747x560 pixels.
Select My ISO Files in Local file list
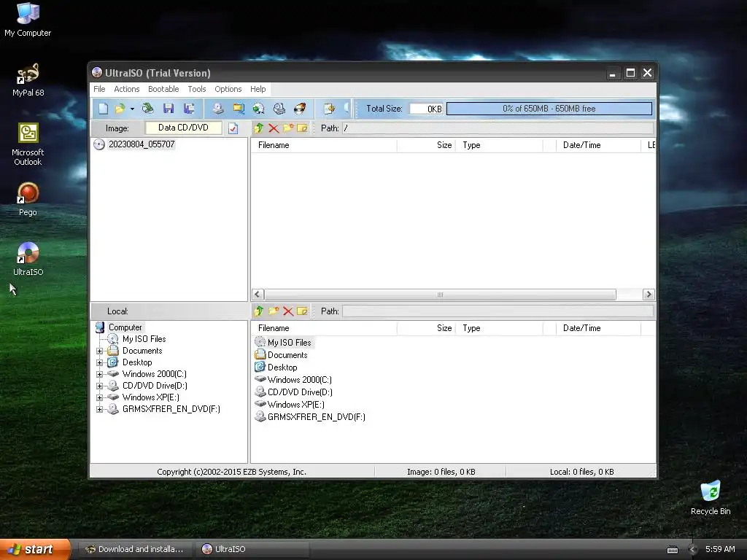tap(289, 343)
